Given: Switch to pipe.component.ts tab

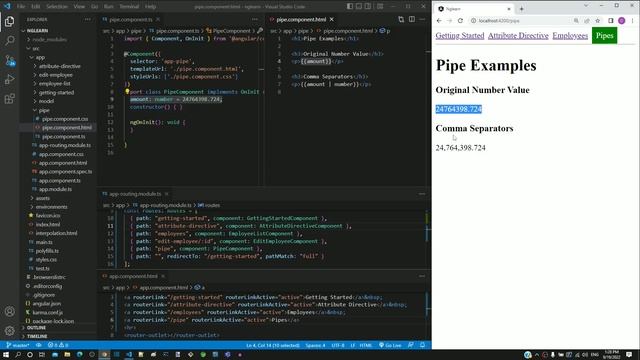Looking at the screenshot, I should point(130,19).
